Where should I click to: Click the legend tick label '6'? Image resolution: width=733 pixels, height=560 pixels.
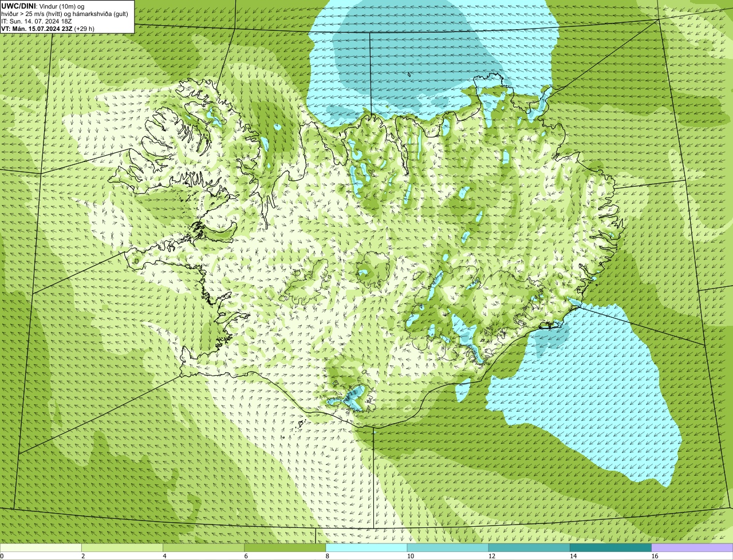click(x=246, y=556)
